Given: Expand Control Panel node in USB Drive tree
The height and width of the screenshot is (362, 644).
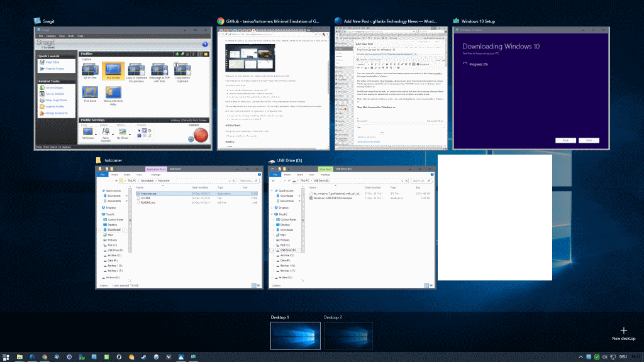Looking at the screenshot, I should click(274, 219).
